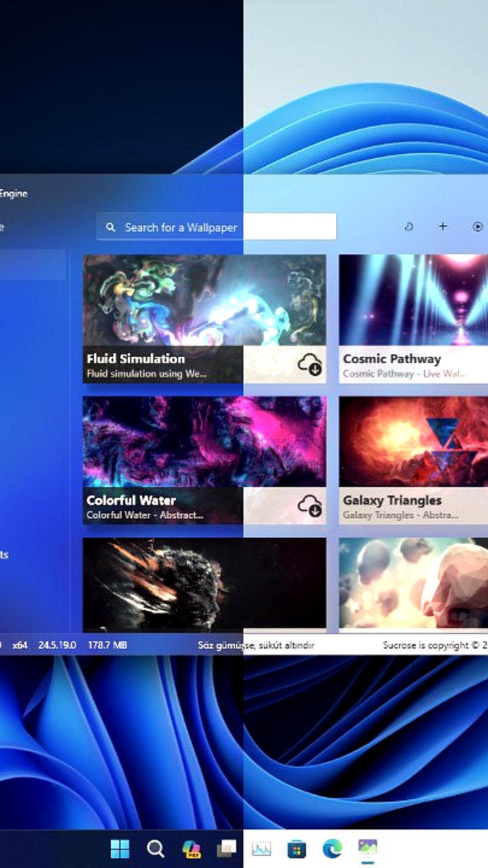The height and width of the screenshot is (868, 488).
Task: Click the theme moon icon in toolbar
Action: point(409,226)
